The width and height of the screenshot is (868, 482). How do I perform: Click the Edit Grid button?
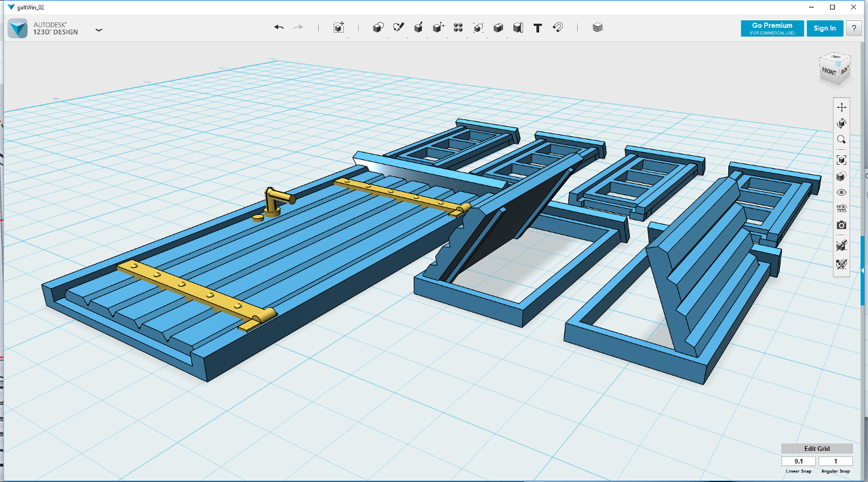pyautogui.click(x=816, y=449)
